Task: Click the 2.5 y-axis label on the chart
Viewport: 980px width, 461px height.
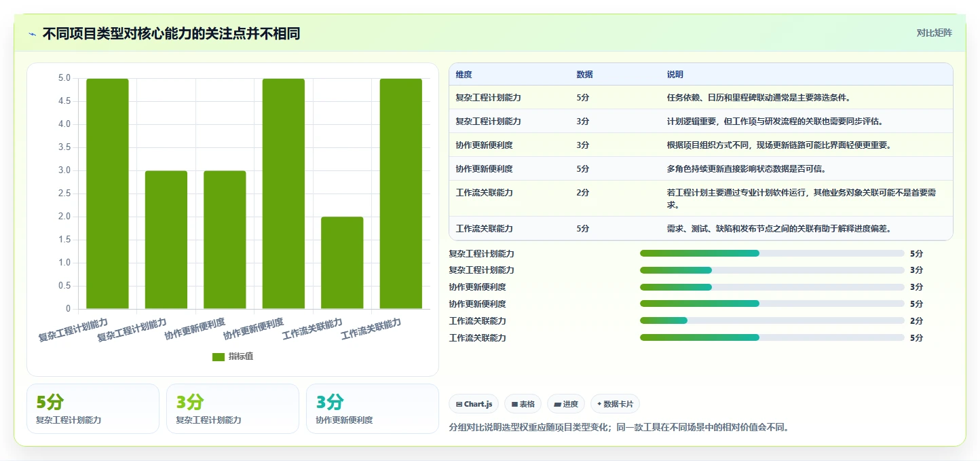Action: pyautogui.click(x=64, y=193)
